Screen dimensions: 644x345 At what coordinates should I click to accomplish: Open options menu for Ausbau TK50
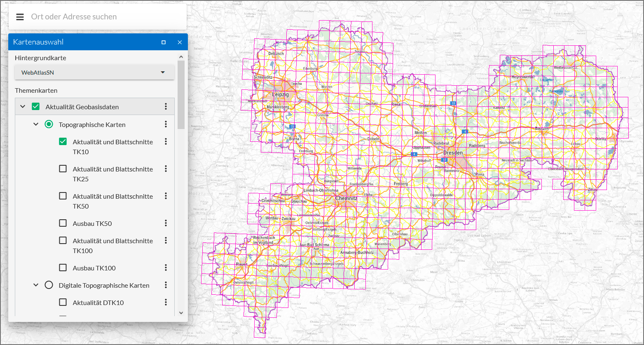[166, 223]
